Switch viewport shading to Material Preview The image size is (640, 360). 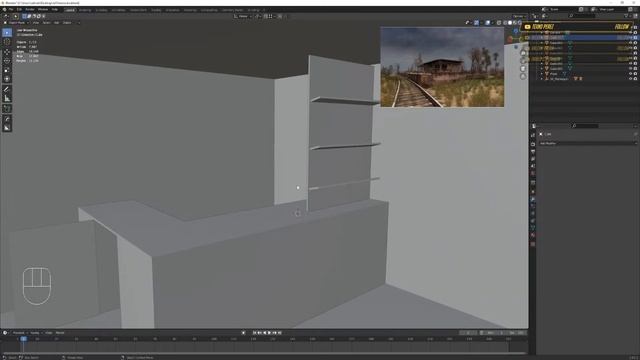[x=515, y=23]
